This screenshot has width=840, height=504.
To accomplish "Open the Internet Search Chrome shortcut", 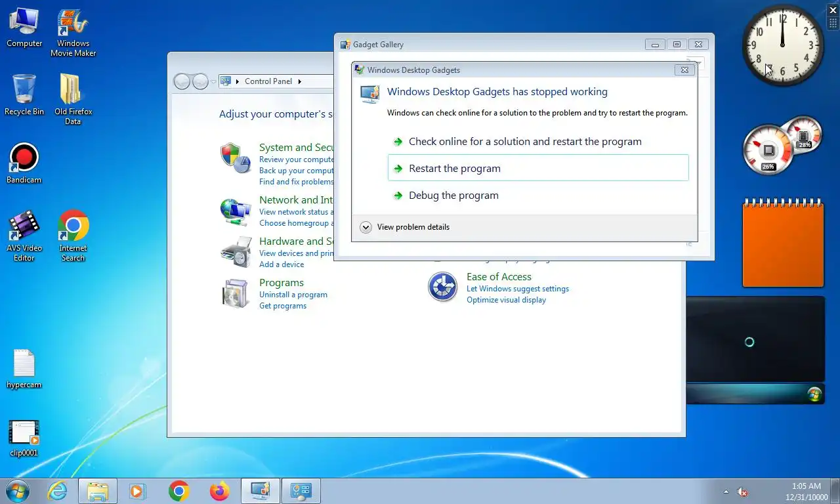I will 73,236.
